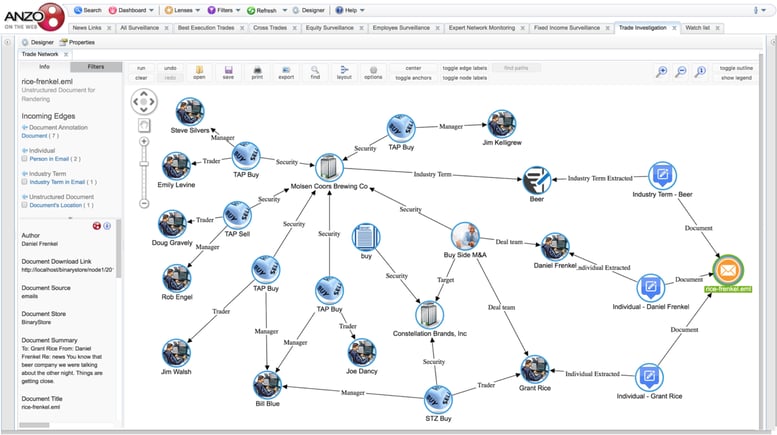Select the Jim Kelligrew person node
The height and width of the screenshot is (435, 777).
point(501,124)
